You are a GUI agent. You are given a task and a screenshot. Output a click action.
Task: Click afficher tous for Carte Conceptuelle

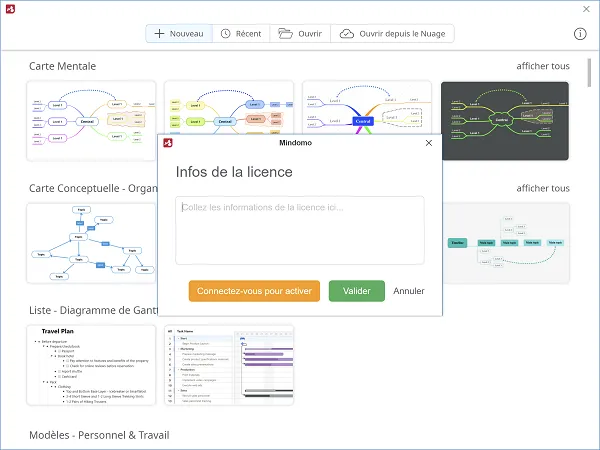tap(543, 188)
